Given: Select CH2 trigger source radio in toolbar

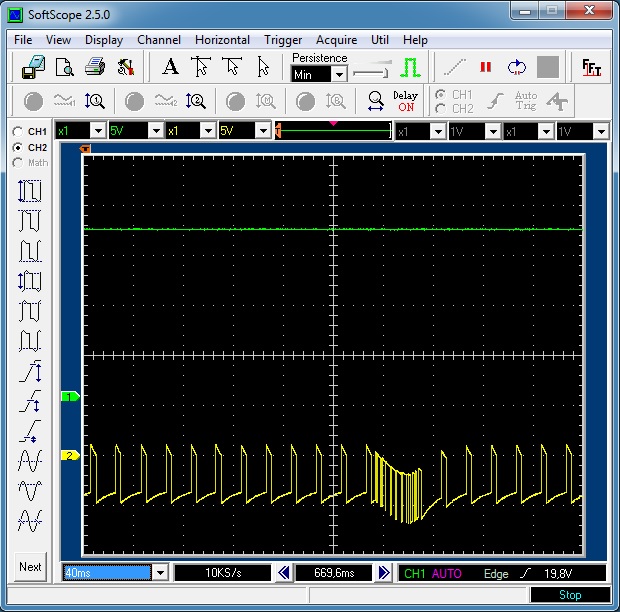Looking at the screenshot, I should click(440, 108).
